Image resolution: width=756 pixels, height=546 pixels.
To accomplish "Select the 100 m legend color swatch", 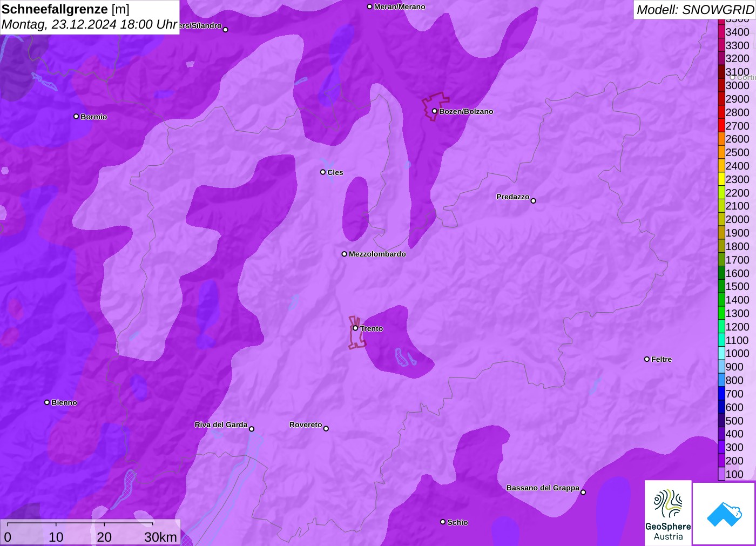I will point(721,474).
